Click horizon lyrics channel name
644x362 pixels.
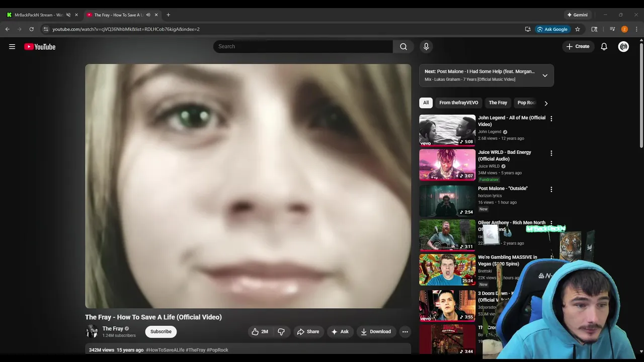click(490, 196)
